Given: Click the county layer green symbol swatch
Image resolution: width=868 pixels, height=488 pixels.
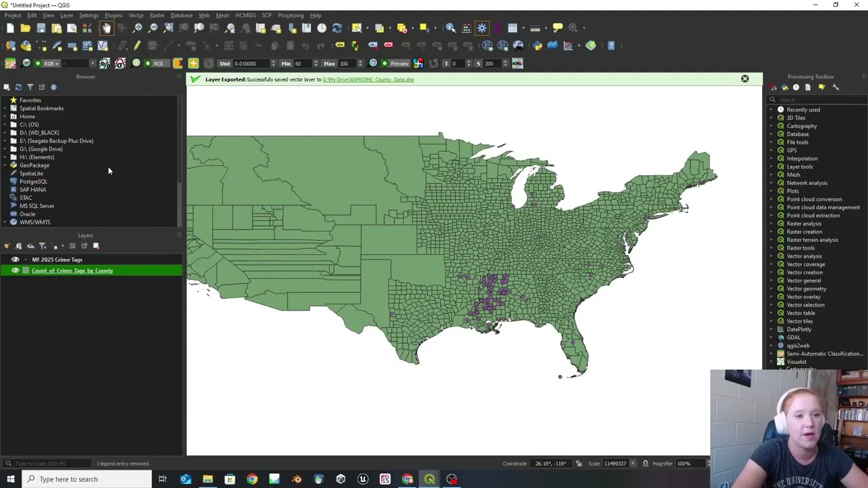Looking at the screenshot, I should pyautogui.click(x=26, y=270).
